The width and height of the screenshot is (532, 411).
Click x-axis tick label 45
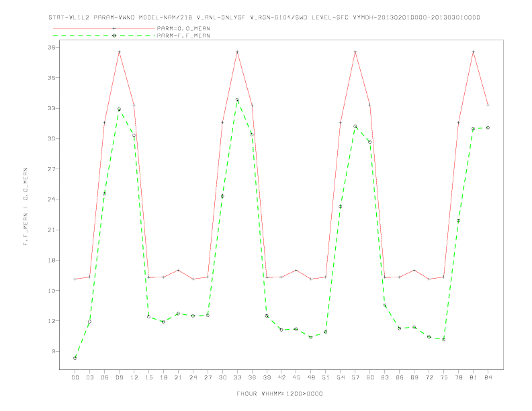(296, 377)
